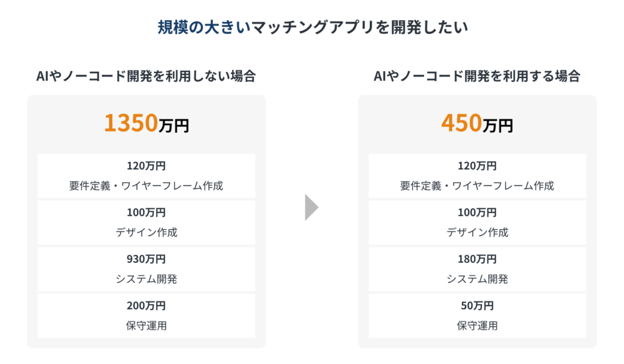Click the black "万円" unit beside 1350
The width and height of the screenshot is (624, 364).
(174, 125)
